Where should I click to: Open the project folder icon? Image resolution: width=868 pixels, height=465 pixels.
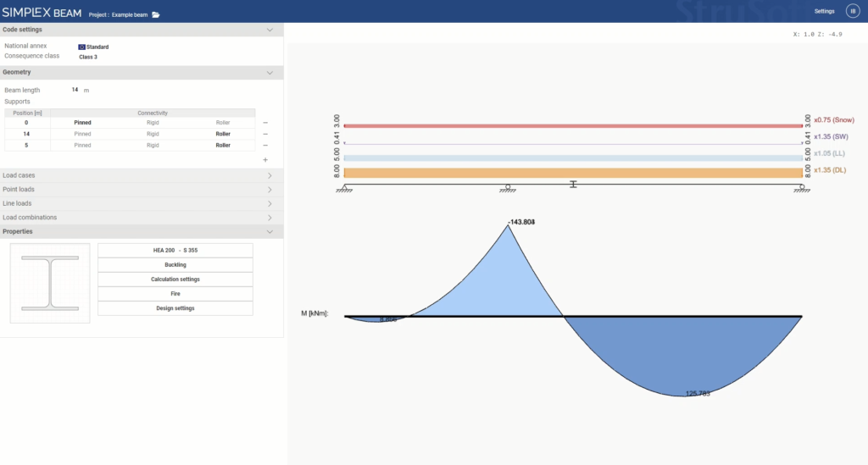[156, 15]
